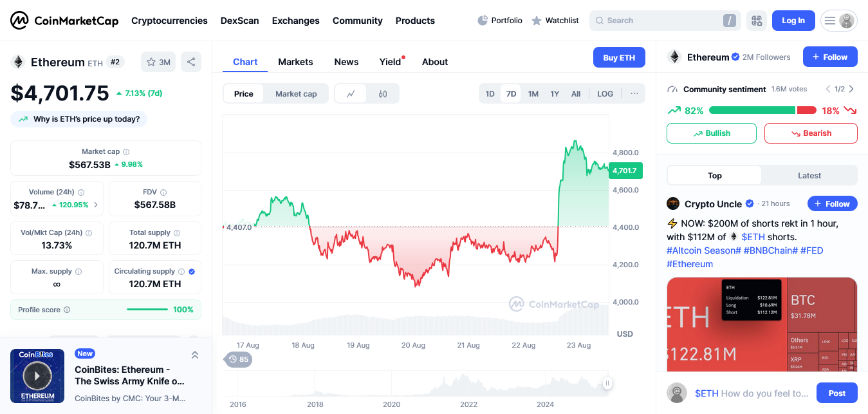The height and width of the screenshot is (414, 868).
Task: Click the Circulating supply info icon
Action: tap(181, 272)
